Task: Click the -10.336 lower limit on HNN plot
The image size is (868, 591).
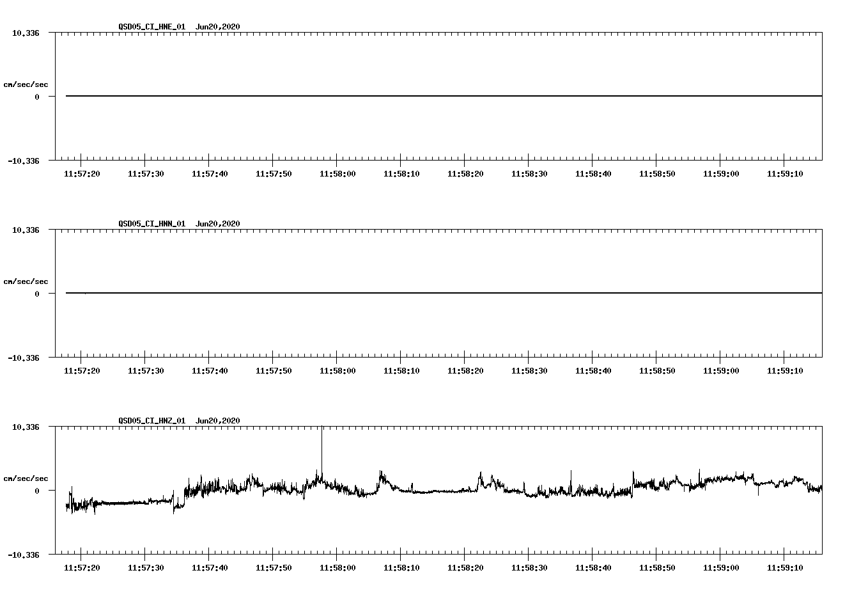Action: [24, 358]
